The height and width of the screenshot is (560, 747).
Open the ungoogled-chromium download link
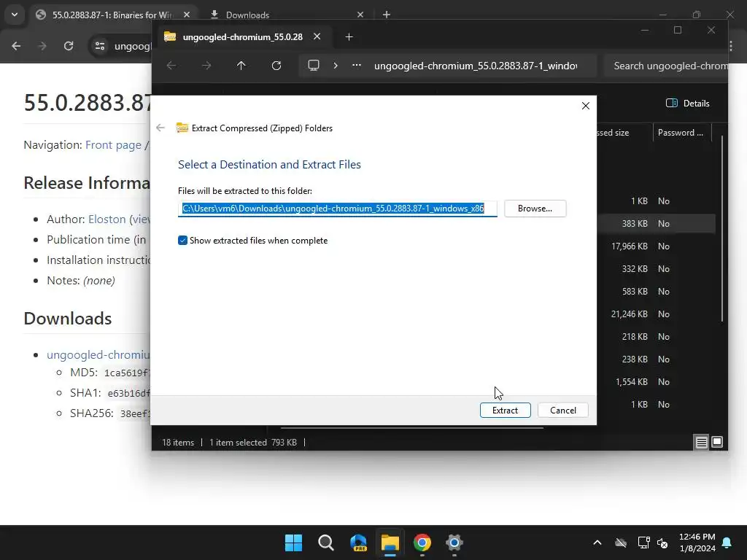click(x=98, y=355)
